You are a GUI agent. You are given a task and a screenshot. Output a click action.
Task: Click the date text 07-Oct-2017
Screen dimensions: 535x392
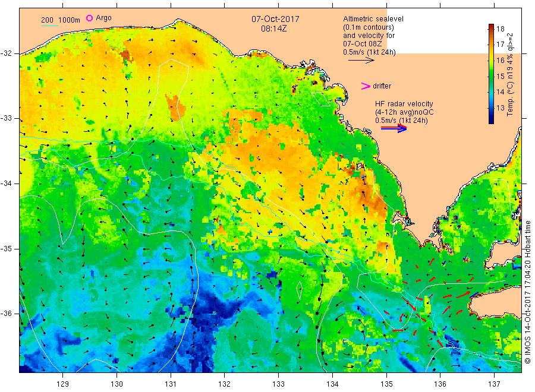click(x=275, y=19)
